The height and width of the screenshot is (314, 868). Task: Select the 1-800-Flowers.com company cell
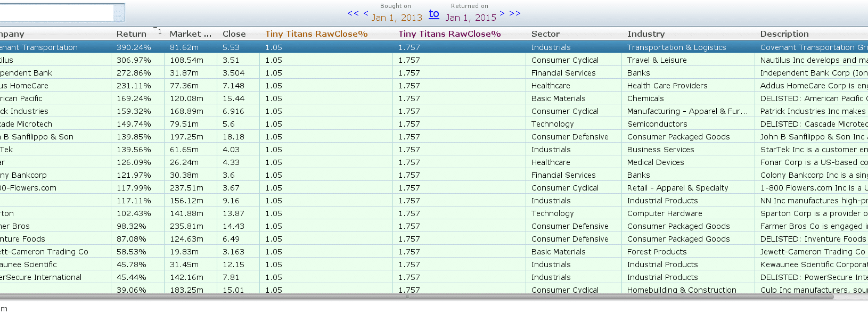pyautogui.click(x=55, y=188)
